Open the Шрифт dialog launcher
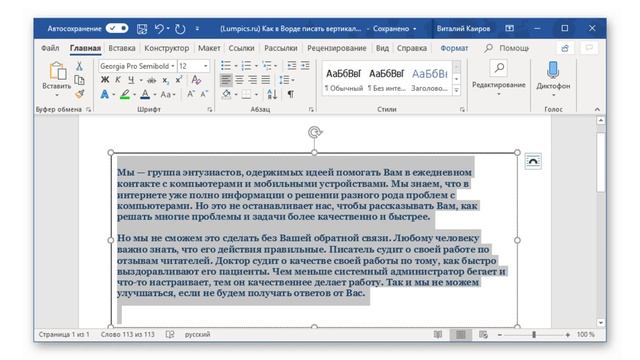Image resolution: width=640 pixels, height=360 pixels. click(x=210, y=109)
